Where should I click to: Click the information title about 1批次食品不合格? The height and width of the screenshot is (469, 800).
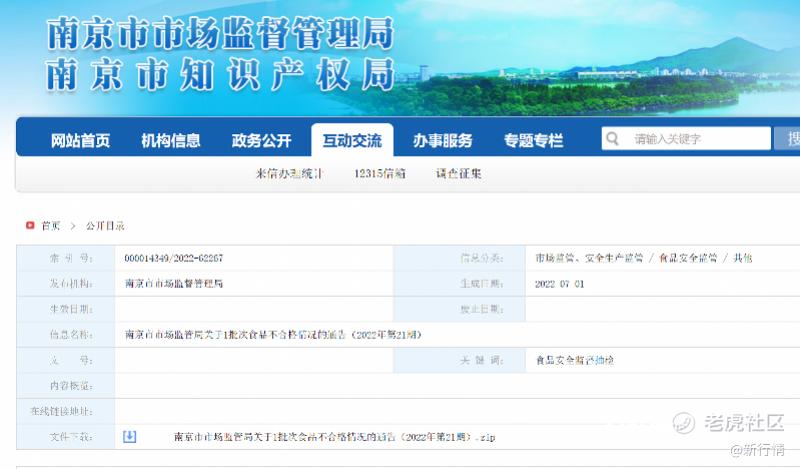(273, 335)
